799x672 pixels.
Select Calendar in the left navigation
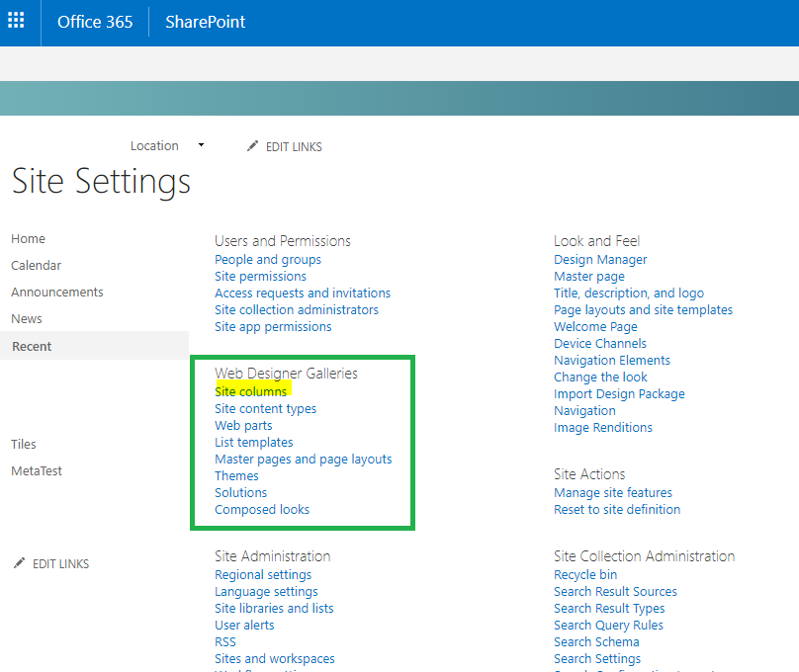(36, 265)
